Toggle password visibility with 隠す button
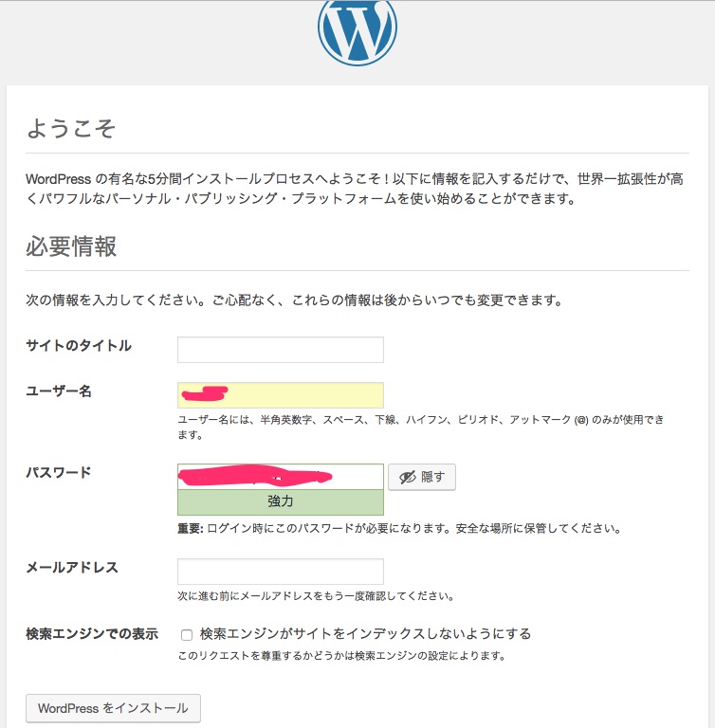Viewport: 715px width, 728px height. (x=422, y=477)
